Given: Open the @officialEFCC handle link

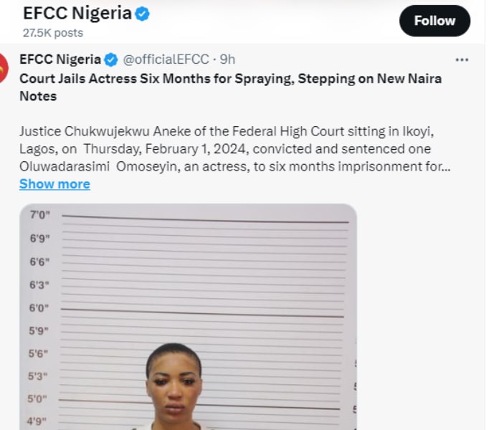Looking at the screenshot, I should pyautogui.click(x=166, y=59).
